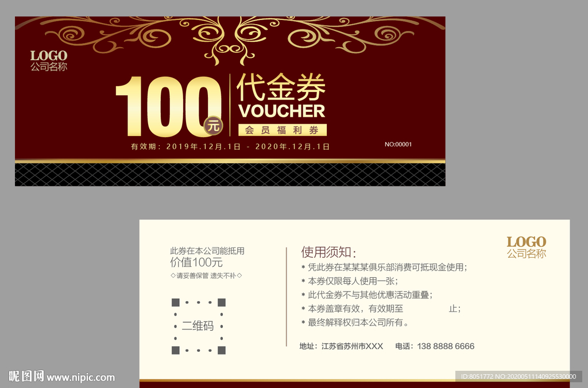
Task: Click 此代金券不与其他优惠活动重叠 rule
Action: pyautogui.click(x=367, y=294)
